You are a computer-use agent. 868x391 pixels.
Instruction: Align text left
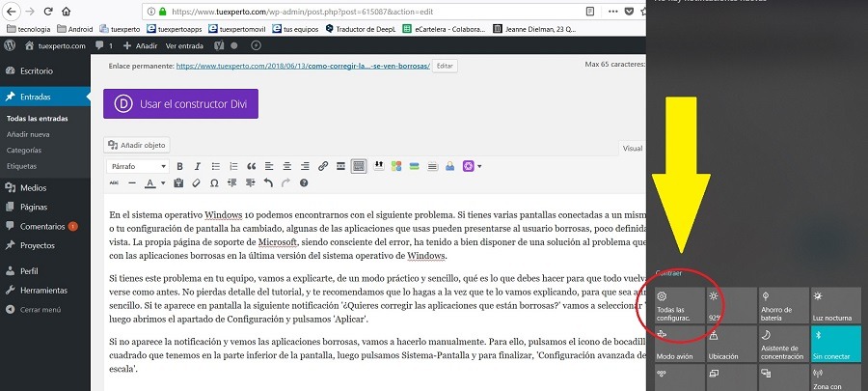click(269, 166)
